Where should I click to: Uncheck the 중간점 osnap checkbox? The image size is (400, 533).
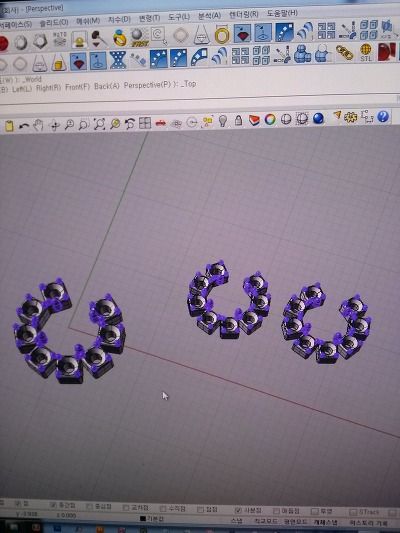(53, 505)
